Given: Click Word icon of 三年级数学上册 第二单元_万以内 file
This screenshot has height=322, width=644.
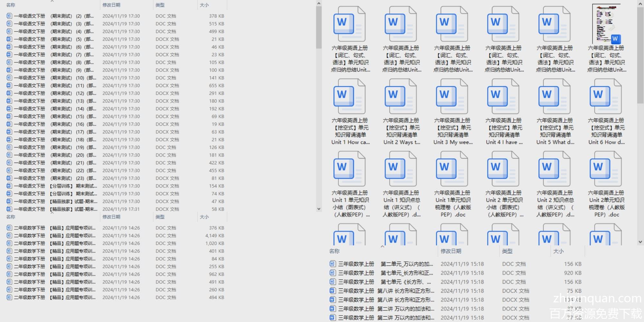Looking at the screenshot, I should point(333,264).
